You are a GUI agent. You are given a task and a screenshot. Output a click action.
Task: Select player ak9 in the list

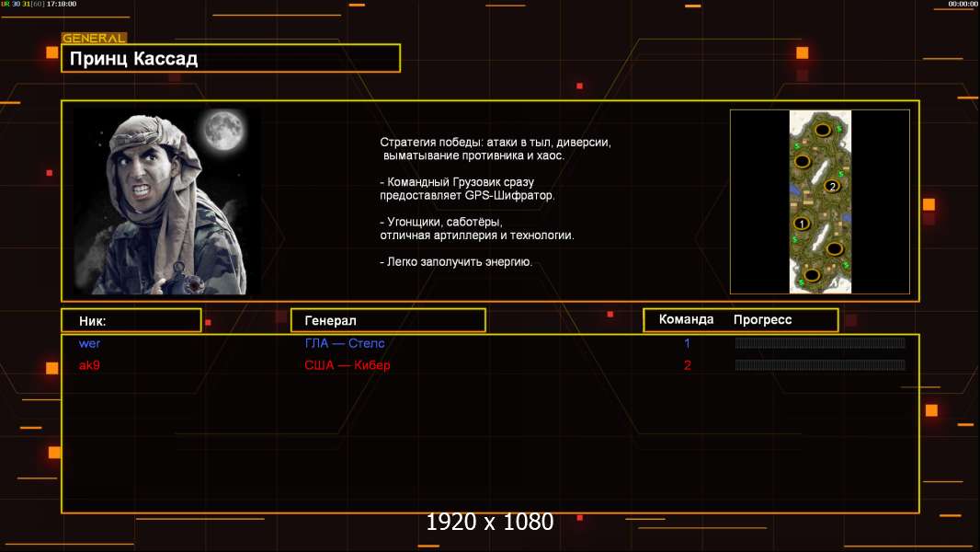pyautogui.click(x=89, y=365)
